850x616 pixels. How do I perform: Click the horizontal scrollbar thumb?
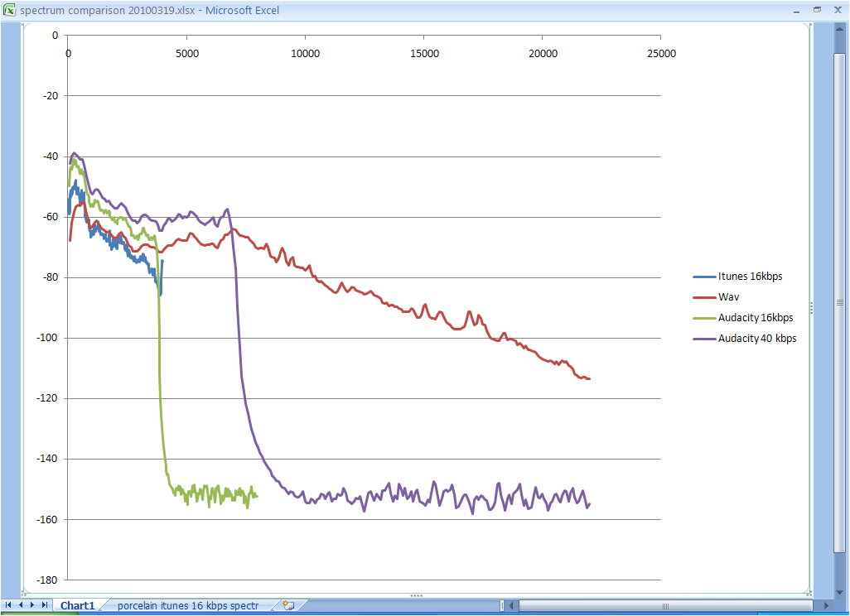tap(666, 606)
